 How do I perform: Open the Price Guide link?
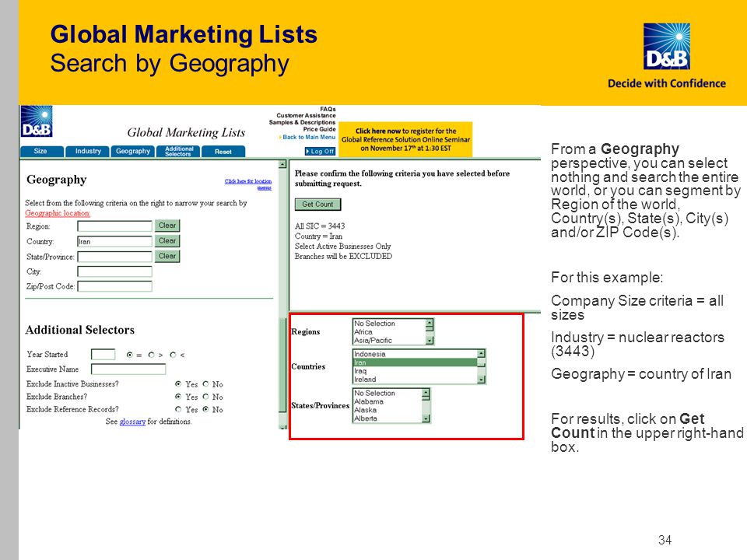click(319, 129)
